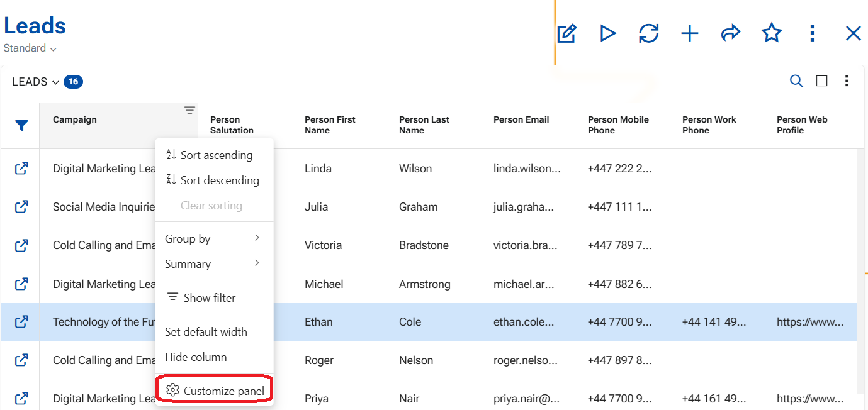Close the Leads page with X
Image resolution: width=868 pixels, height=410 pixels.
pos(853,33)
